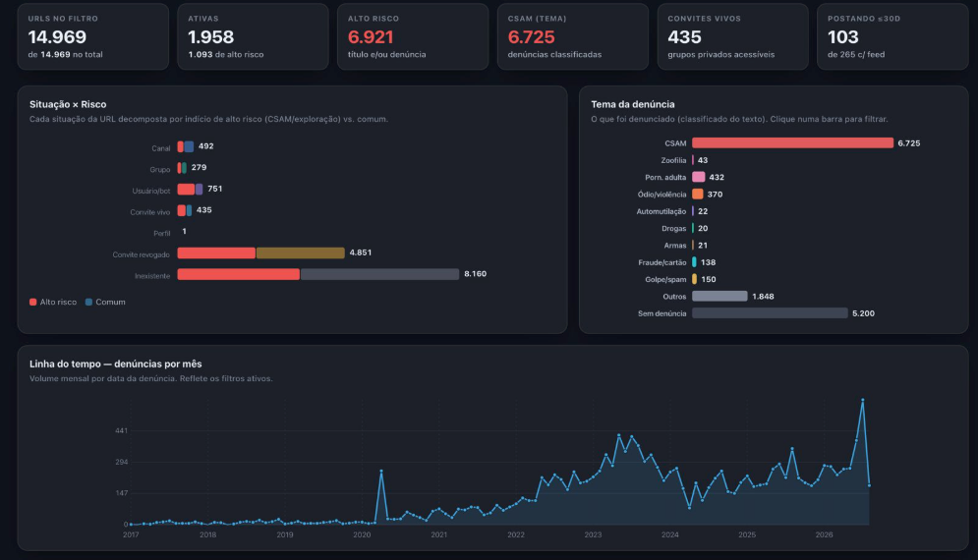Click the denúncias classificadas text
Screen dimensions: 978x560
[x=554, y=54]
